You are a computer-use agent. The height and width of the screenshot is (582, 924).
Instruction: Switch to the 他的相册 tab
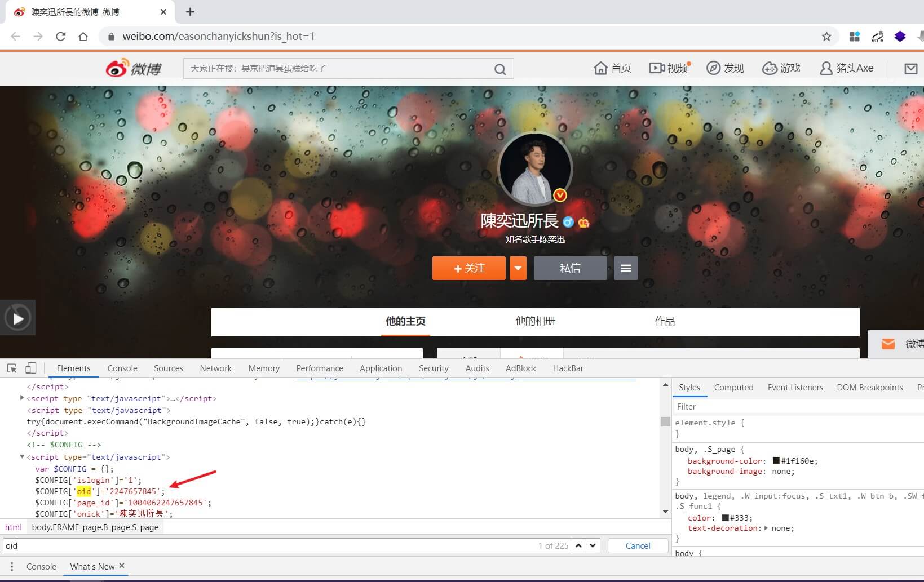tap(535, 321)
